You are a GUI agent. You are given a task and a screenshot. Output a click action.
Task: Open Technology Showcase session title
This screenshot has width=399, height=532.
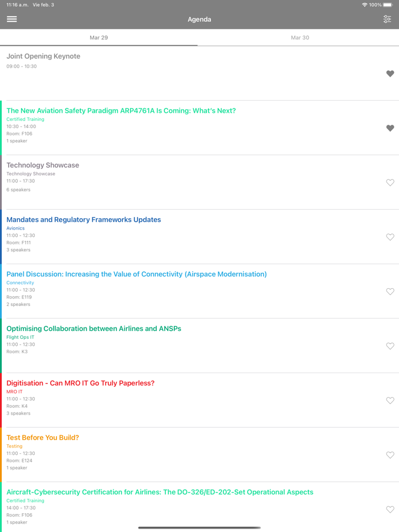tap(43, 165)
